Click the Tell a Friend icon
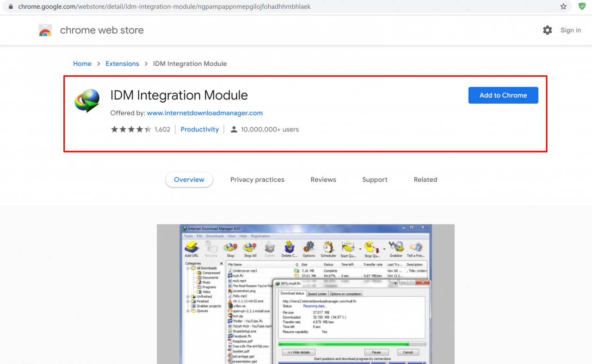Viewport: 592px width, 364px height. 415,247
